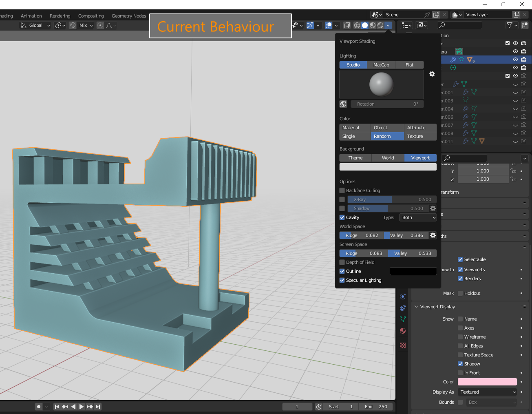The width and height of the screenshot is (532, 414).
Task: Turn off the Outline checkbox
Action: click(342, 271)
